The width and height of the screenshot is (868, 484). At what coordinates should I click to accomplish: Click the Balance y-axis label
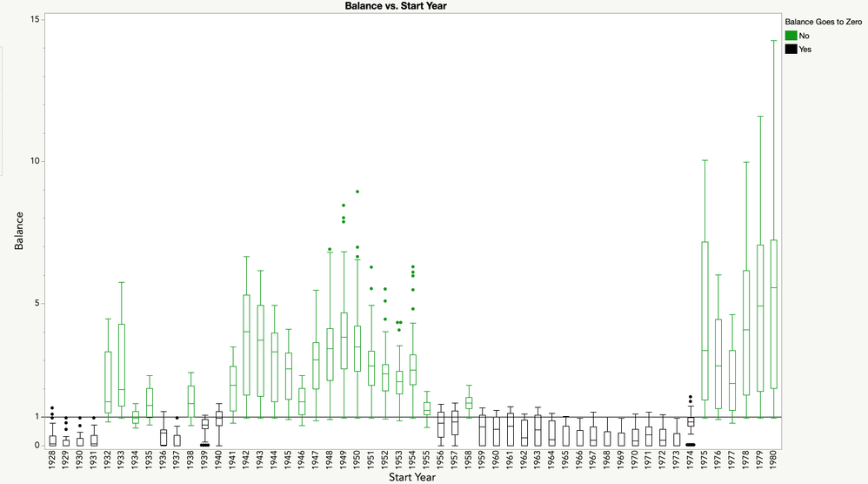pos(19,231)
